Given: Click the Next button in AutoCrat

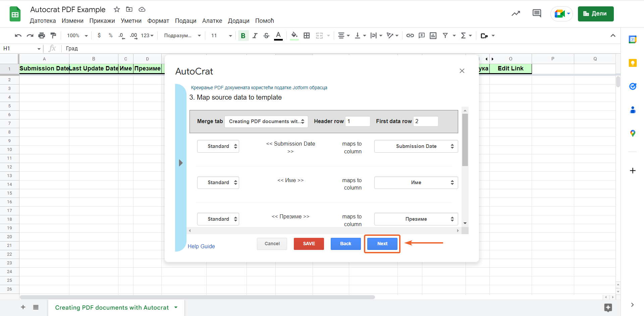Looking at the screenshot, I should pos(382,244).
